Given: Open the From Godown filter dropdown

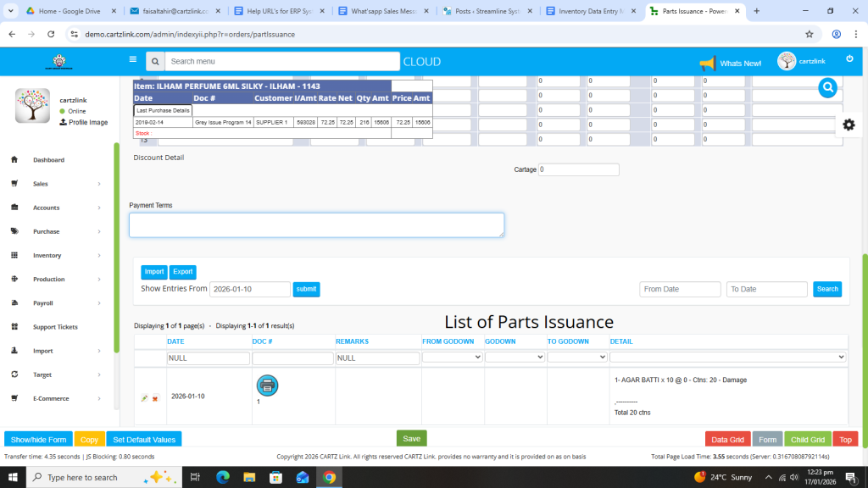Looking at the screenshot, I should pos(452,358).
